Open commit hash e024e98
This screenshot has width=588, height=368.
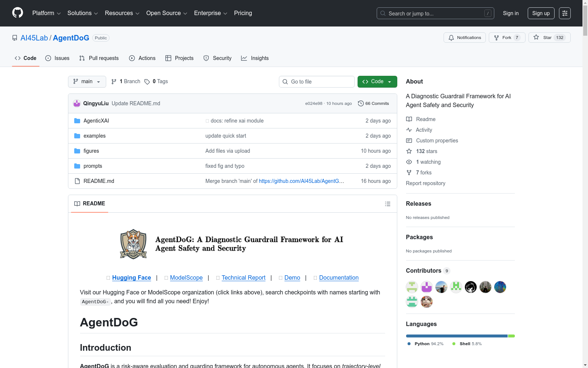tap(314, 103)
